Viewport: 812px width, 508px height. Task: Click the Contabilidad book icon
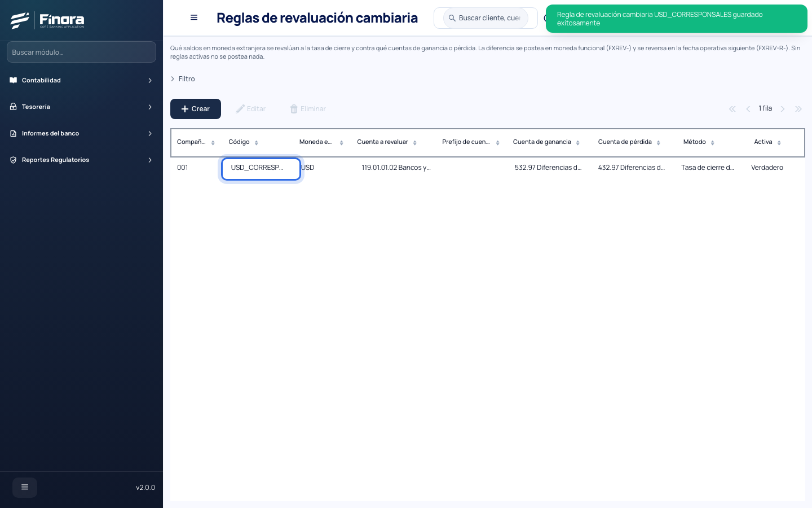pos(14,80)
